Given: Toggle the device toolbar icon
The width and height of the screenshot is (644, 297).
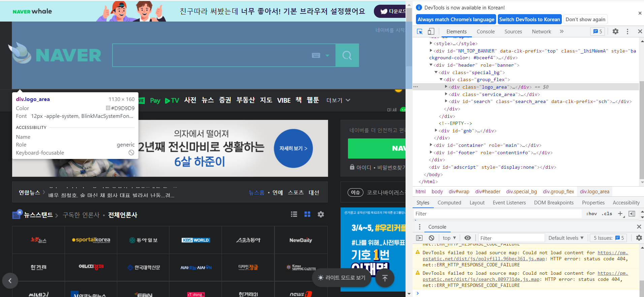Looking at the screenshot, I should pos(431,31).
